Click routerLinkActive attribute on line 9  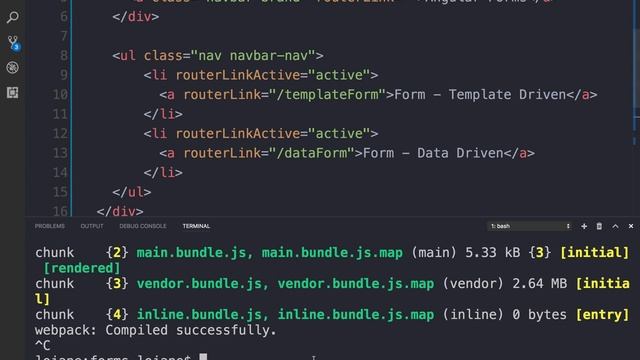point(238,75)
